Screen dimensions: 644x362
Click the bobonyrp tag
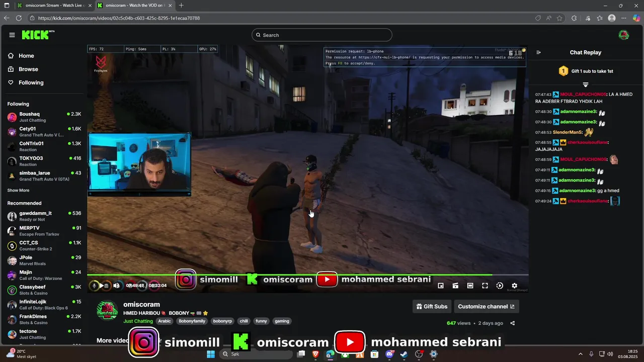pos(222,321)
